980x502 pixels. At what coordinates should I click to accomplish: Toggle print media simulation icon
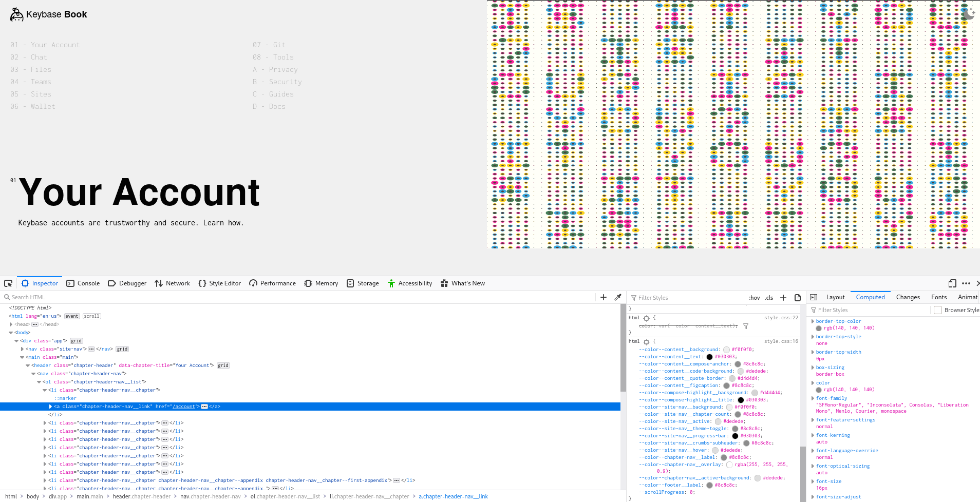[x=798, y=298]
